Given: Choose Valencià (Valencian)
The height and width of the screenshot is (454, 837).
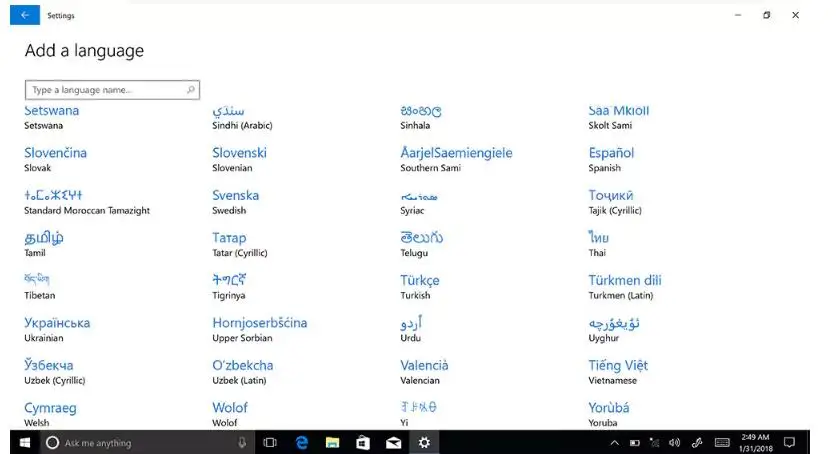Looking at the screenshot, I should click(424, 372).
